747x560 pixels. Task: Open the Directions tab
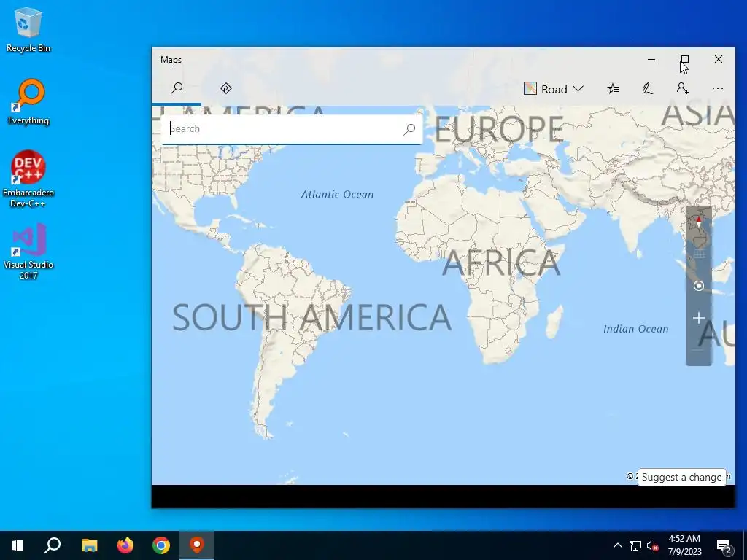[x=226, y=88]
